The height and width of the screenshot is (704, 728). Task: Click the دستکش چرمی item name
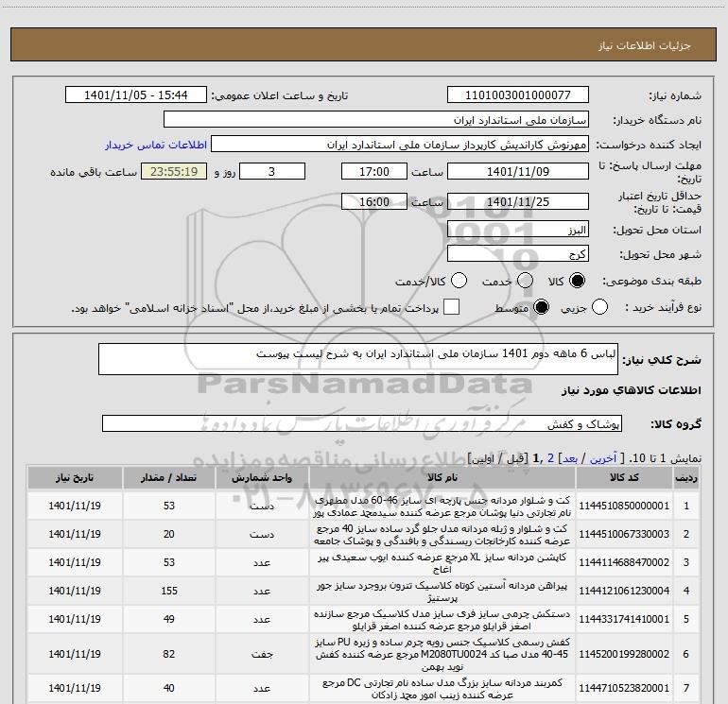(x=442, y=620)
